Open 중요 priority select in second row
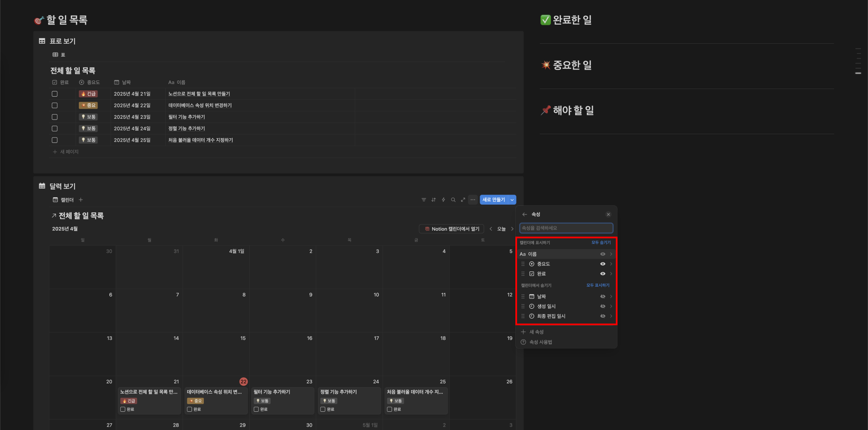The height and width of the screenshot is (430, 868). tap(88, 106)
